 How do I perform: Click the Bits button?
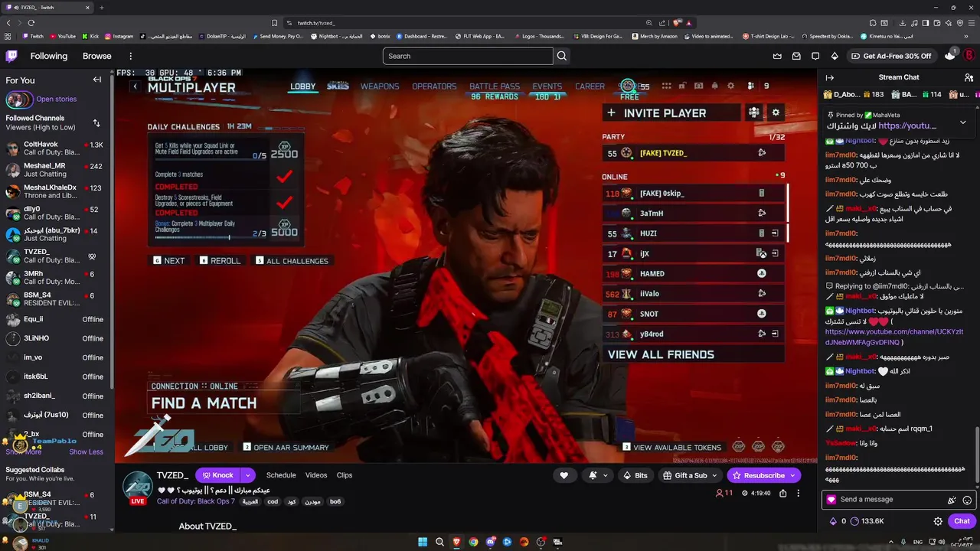(635, 475)
